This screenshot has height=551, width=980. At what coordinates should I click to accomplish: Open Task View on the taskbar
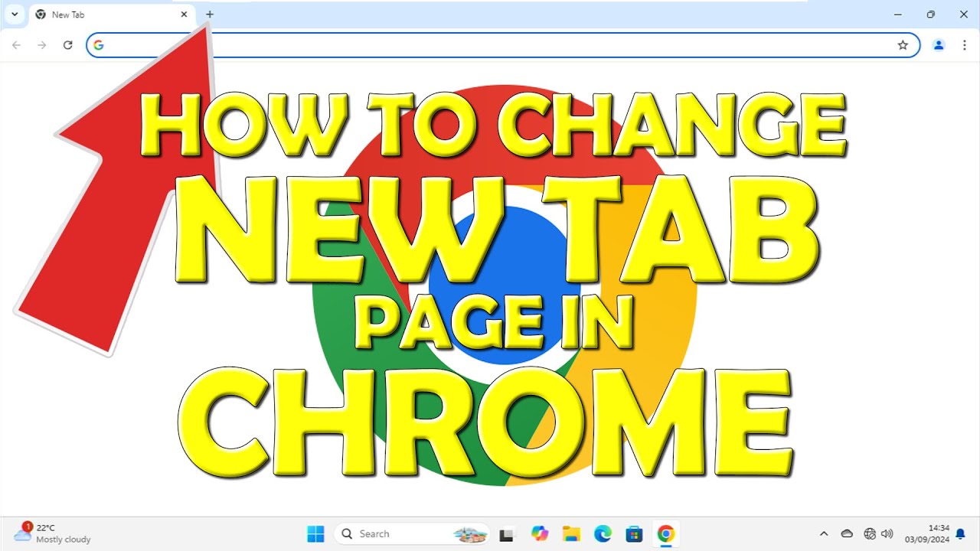tap(506, 534)
